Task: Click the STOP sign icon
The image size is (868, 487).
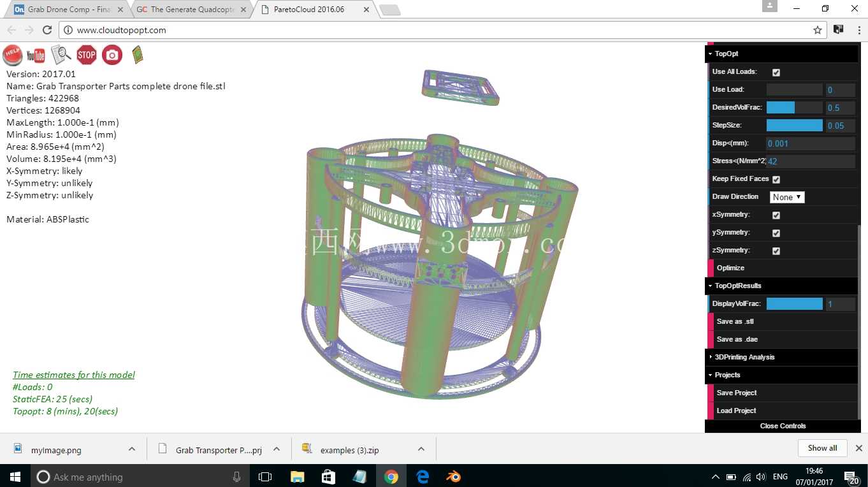Action: 87,55
